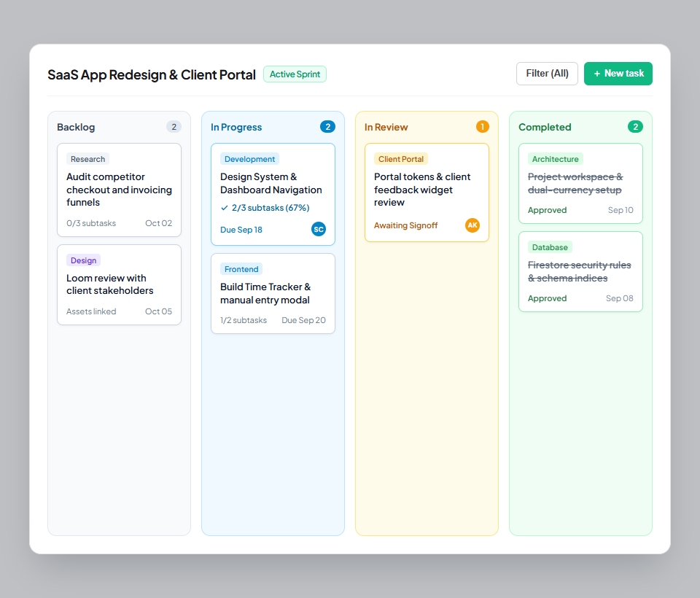Click the Active Sprint badge
This screenshot has height=598, width=700.
coord(295,74)
